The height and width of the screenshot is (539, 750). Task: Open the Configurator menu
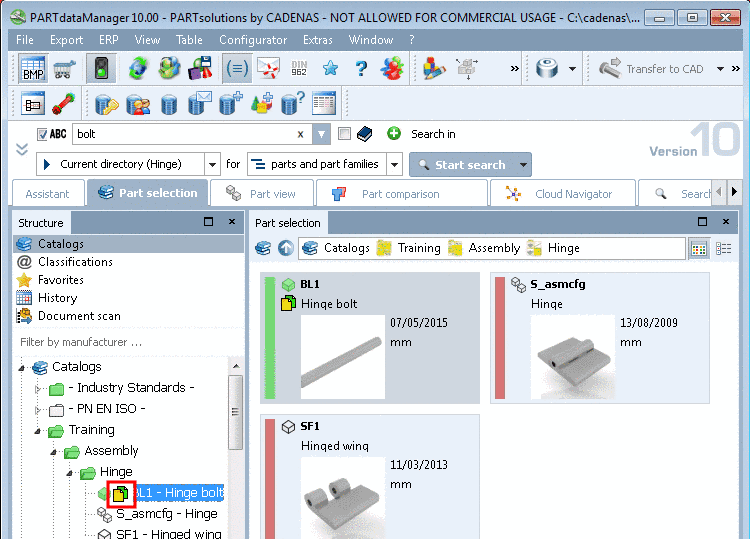coord(253,40)
